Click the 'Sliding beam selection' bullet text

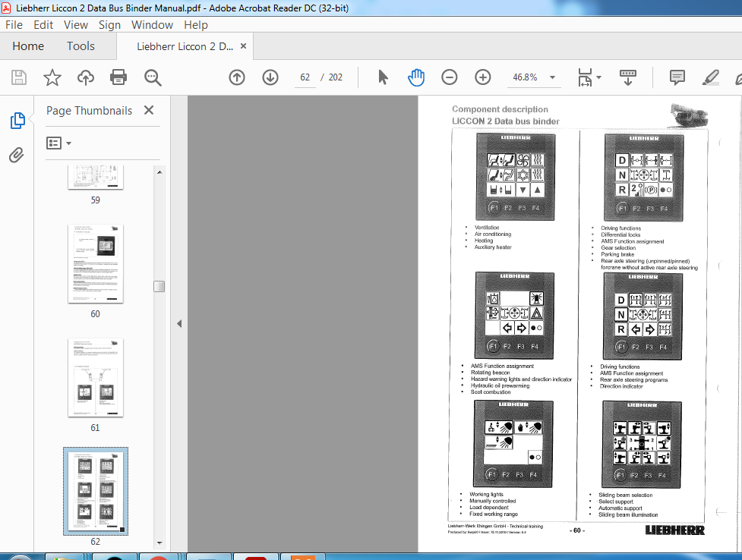pos(625,496)
